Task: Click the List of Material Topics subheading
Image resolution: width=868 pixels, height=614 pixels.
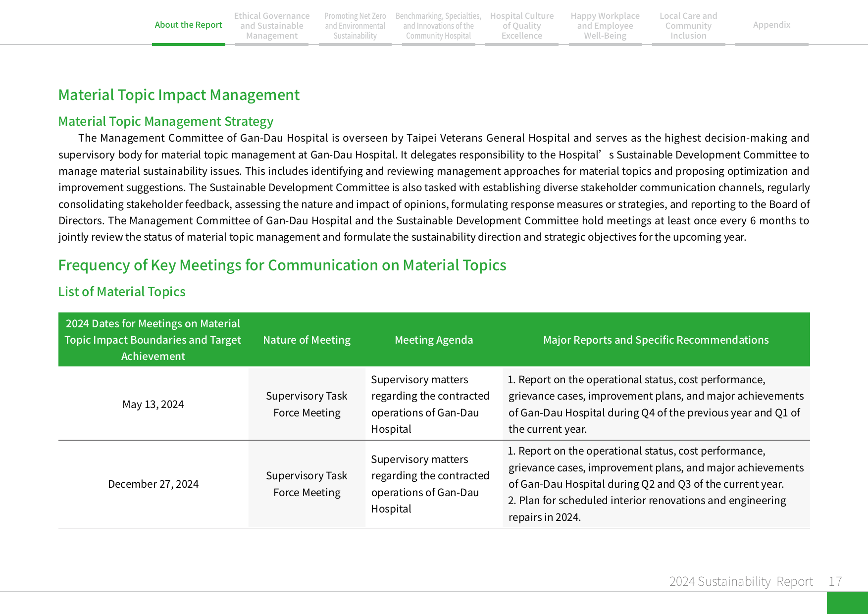Action: coord(122,292)
